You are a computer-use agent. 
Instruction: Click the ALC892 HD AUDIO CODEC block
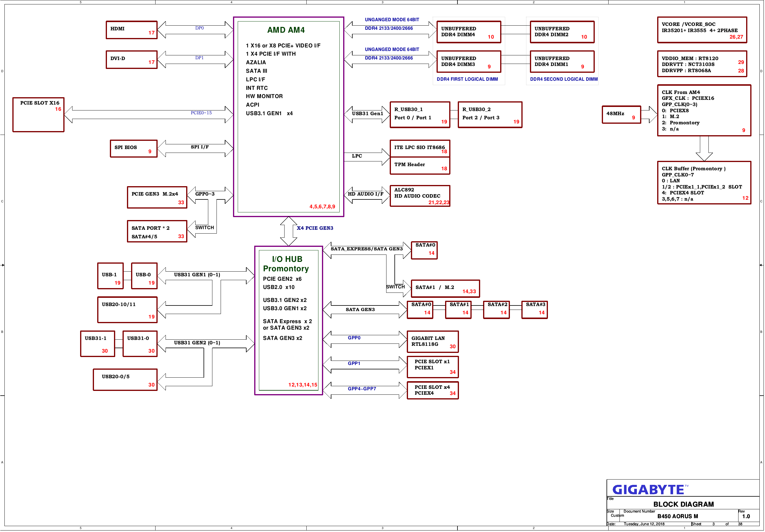420,196
